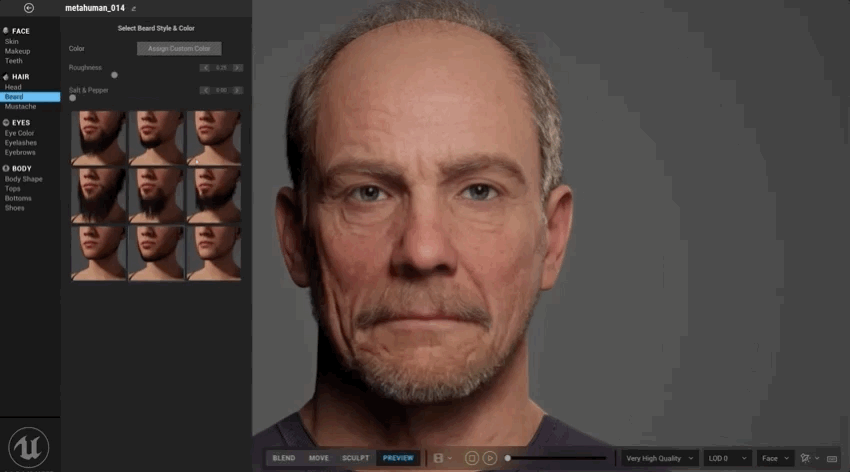Open the keyboard shortcuts icon
The height and width of the screenshot is (472, 850).
click(832, 459)
